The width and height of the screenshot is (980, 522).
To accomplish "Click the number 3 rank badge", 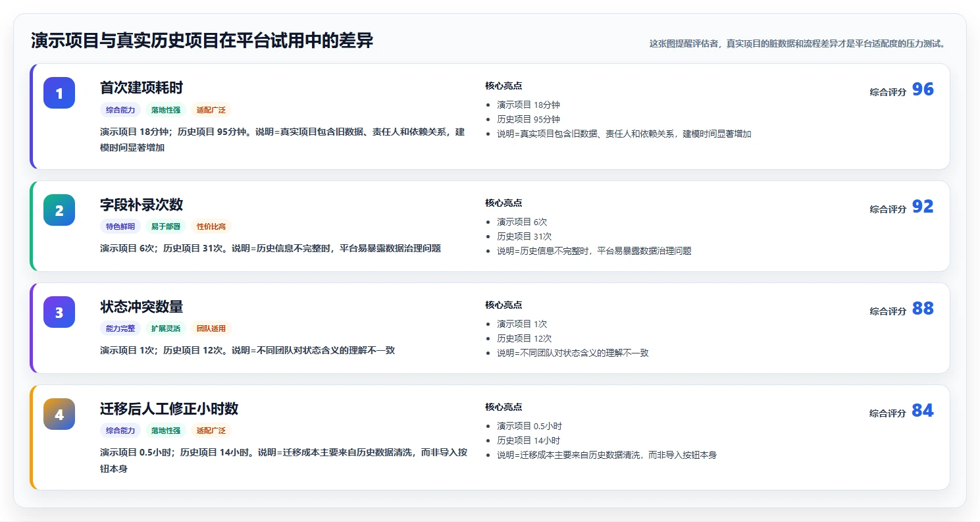I will pos(59,312).
